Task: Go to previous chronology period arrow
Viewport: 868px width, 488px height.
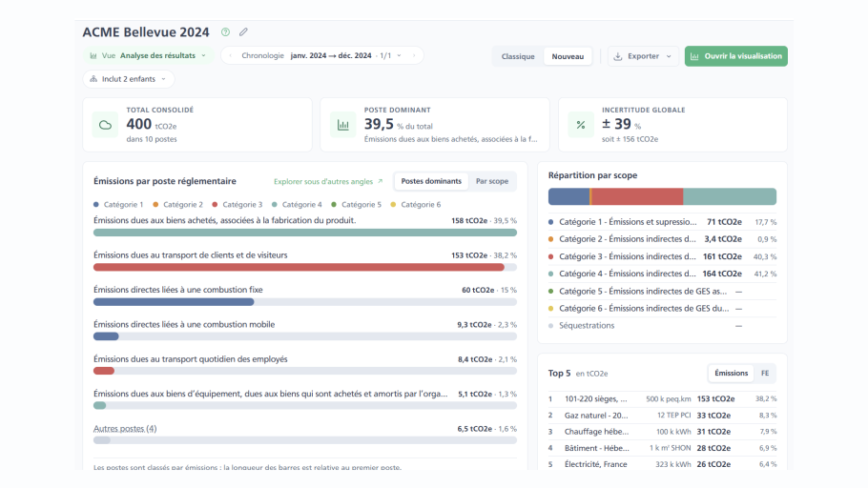Action: click(x=230, y=56)
